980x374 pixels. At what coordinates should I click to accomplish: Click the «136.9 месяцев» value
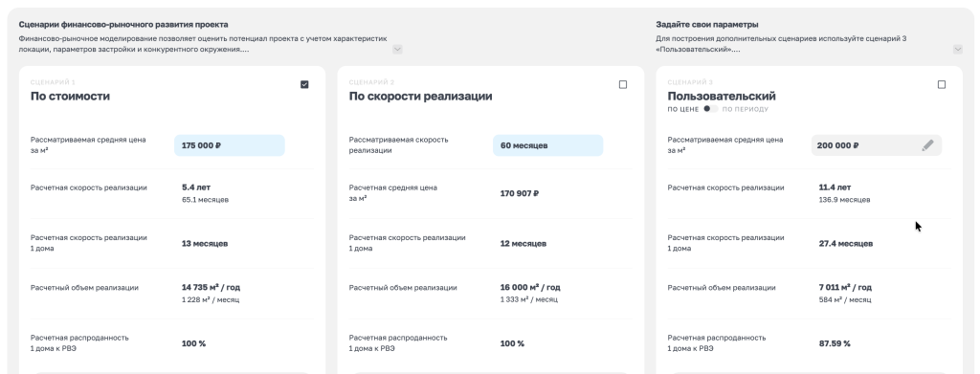[x=844, y=200]
